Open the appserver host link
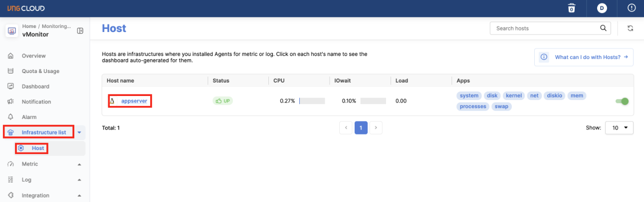This screenshot has height=202, width=644. click(x=134, y=101)
